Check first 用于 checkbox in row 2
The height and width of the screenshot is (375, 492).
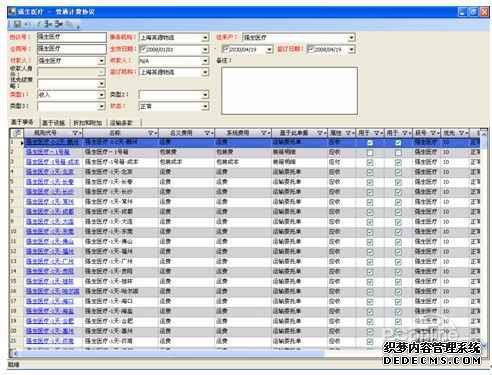[370, 153]
